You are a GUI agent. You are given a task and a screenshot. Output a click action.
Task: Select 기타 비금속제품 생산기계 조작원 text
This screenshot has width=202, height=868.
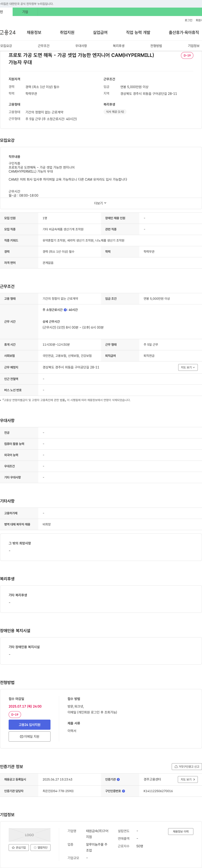tap(63, 229)
